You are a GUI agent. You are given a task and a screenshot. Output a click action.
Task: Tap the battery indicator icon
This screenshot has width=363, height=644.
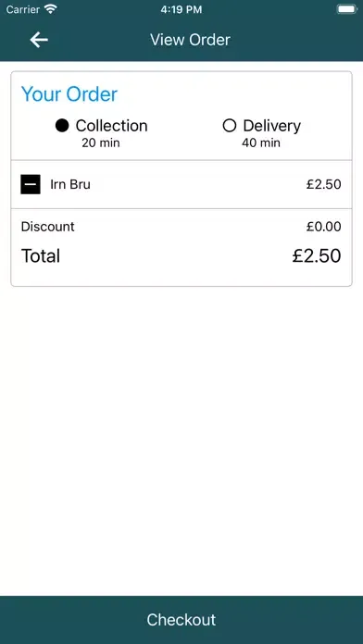[347, 9]
